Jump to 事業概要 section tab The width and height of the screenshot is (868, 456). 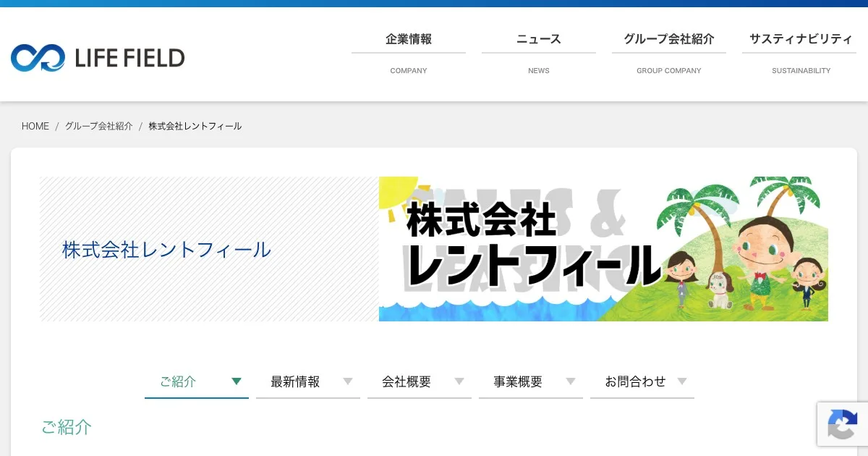click(531, 381)
